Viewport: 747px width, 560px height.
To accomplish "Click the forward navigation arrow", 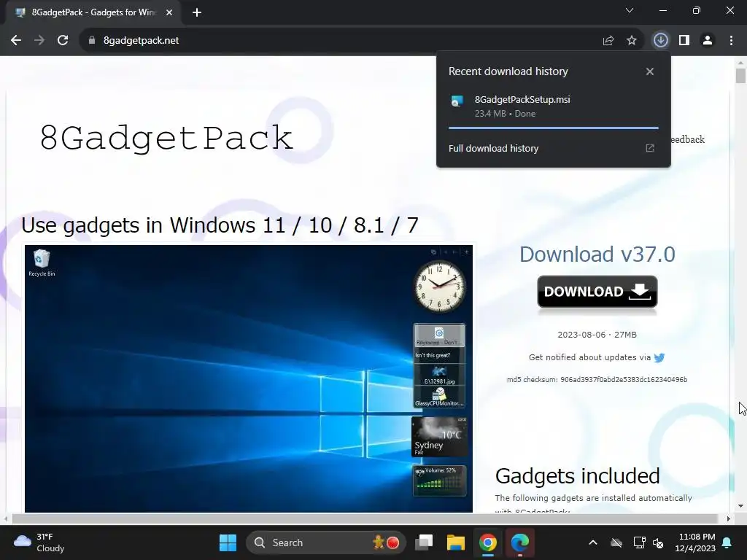I will click(x=39, y=41).
